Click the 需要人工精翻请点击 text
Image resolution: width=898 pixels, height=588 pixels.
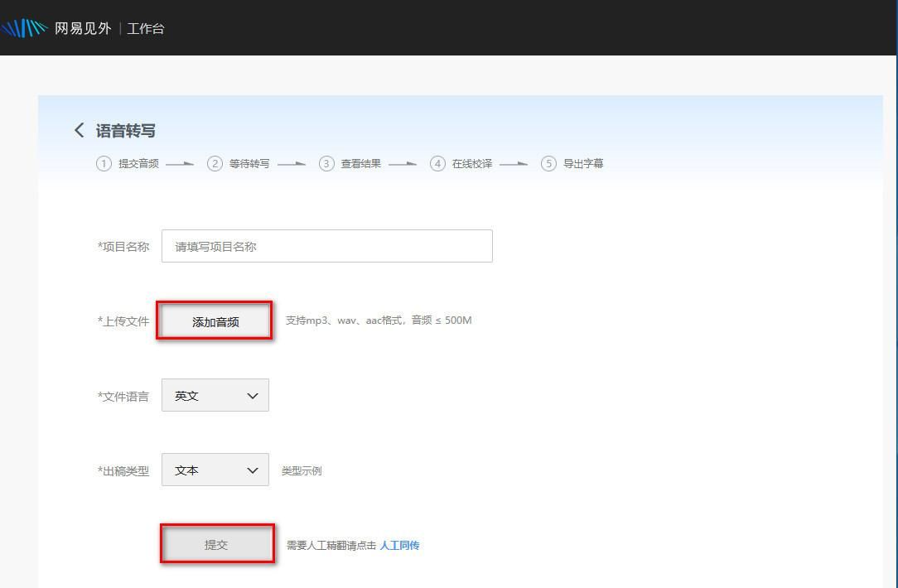click(x=331, y=545)
